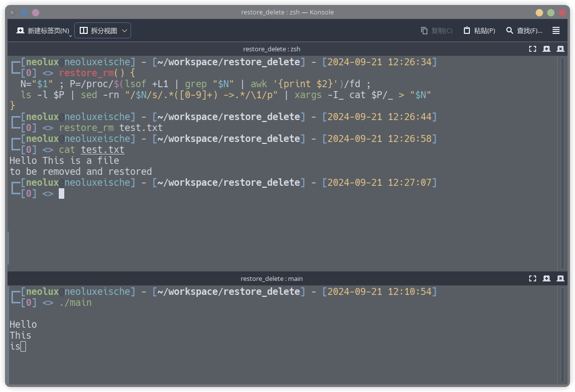The image size is (575, 392).
Task: Close the main split pane via its x icon
Action: [x=561, y=279]
